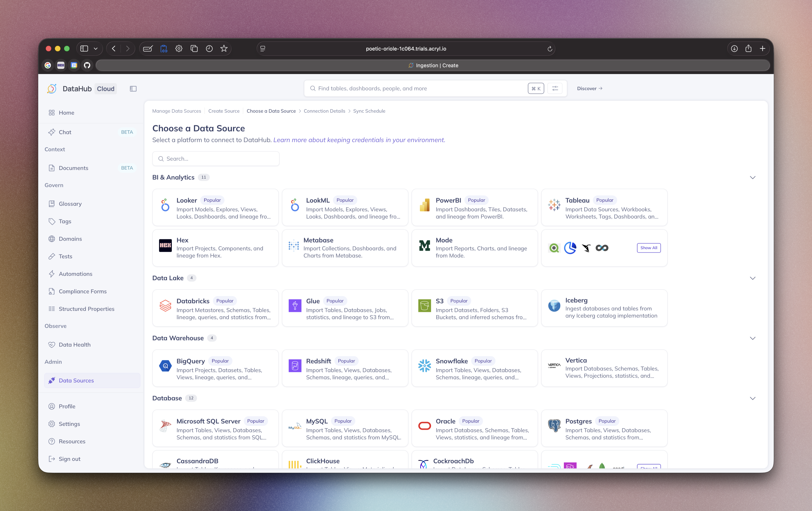Viewport: 812px width, 511px height.
Task: Click the BigQuery logo icon
Action: coord(165,366)
